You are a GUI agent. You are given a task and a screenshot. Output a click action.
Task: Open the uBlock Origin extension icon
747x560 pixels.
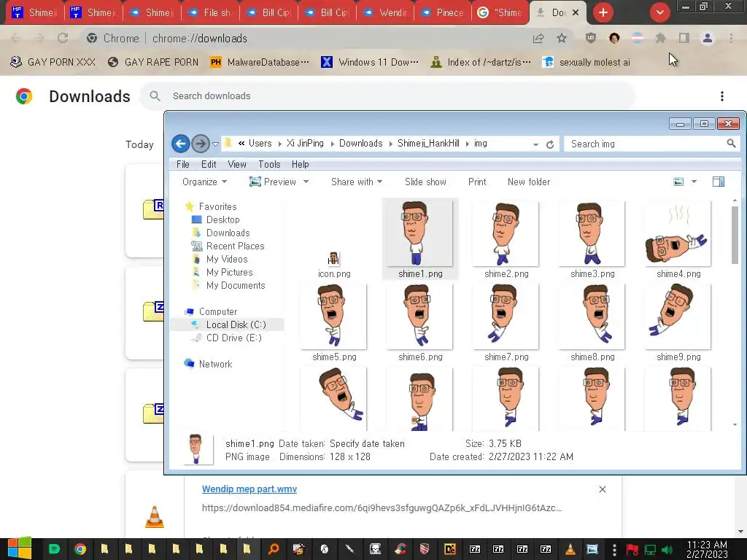591,38
